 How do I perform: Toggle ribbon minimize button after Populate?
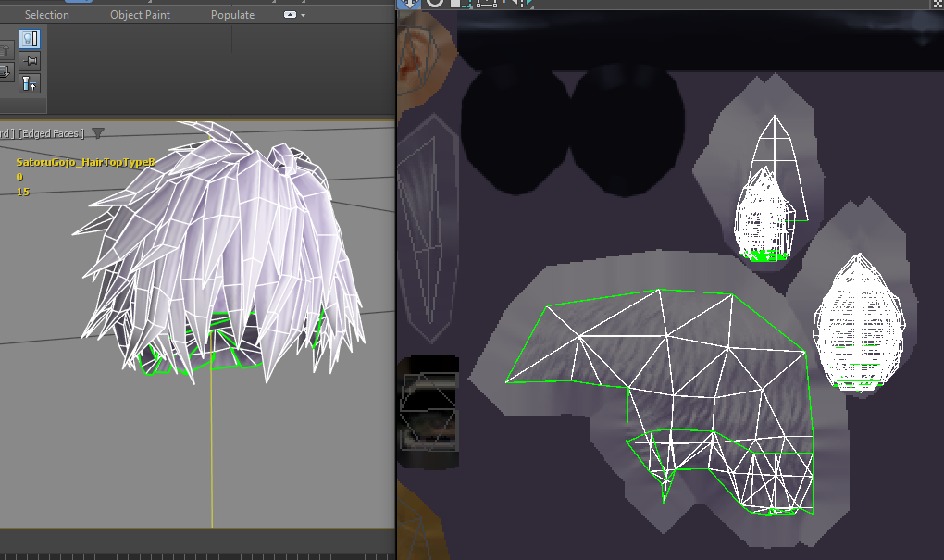[290, 15]
